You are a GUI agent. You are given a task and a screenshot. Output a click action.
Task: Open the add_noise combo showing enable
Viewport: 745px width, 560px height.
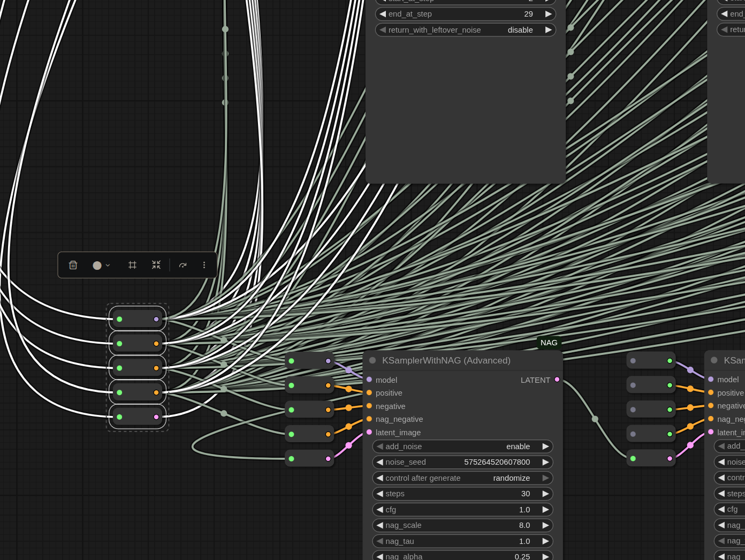tap(463, 447)
